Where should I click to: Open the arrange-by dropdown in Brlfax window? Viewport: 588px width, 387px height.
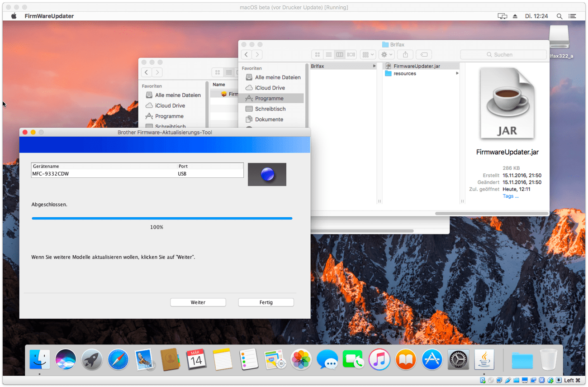coord(368,54)
